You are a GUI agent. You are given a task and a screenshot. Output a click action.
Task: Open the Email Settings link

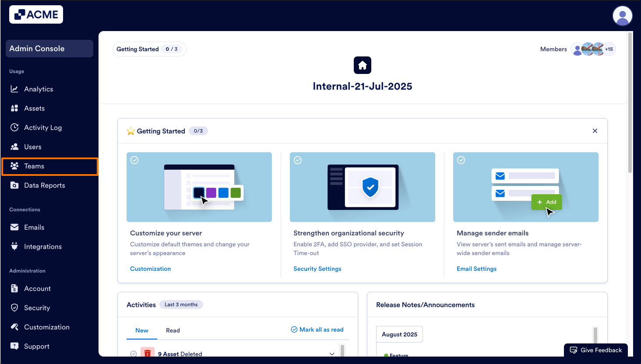(476, 269)
